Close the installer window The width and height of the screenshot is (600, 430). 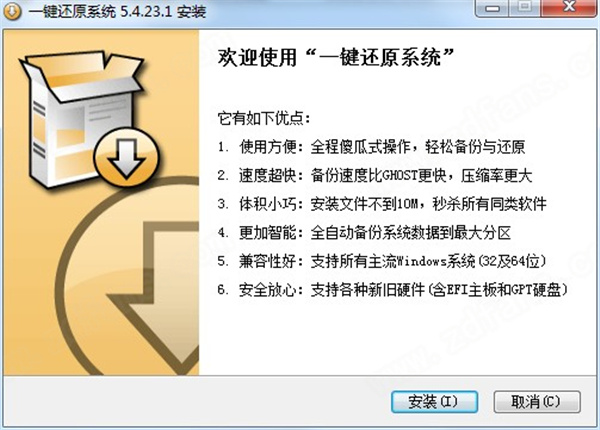pos(569,8)
